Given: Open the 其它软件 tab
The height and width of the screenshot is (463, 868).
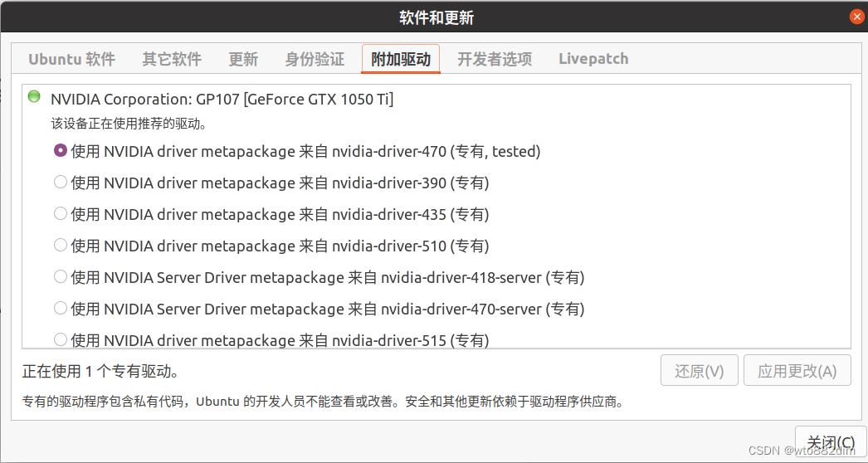Looking at the screenshot, I should tap(172, 59).
